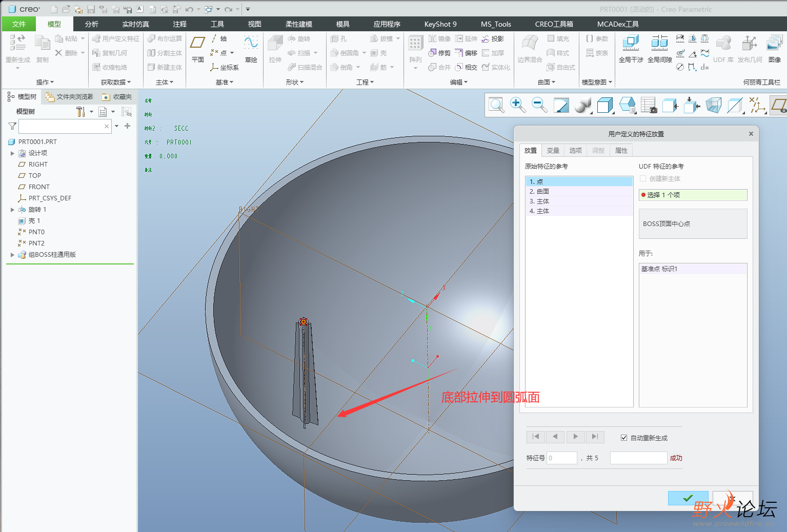Viewport: 787px width, 532px height.
Task: Go to next feature reference button
Action: (x=575, y=437)
